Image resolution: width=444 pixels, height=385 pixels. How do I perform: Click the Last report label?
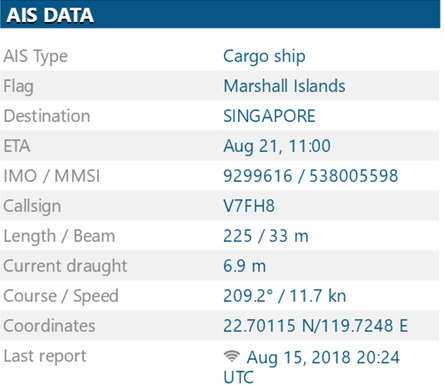point(45,356)
